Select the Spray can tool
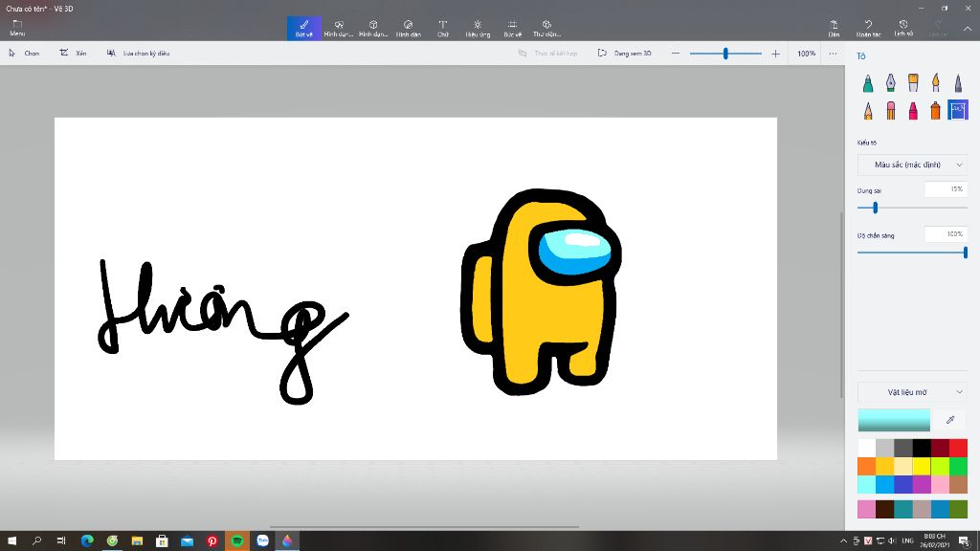The width and height of the screenshot is (980, 551). pyautogui.click(x=936, y=111)
